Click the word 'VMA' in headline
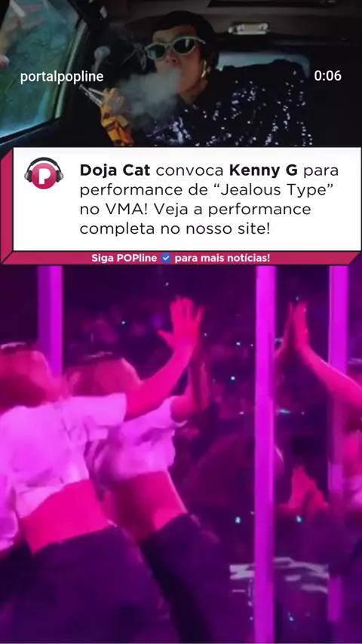This screenshot has height=644, width=362. coord(122,210)
